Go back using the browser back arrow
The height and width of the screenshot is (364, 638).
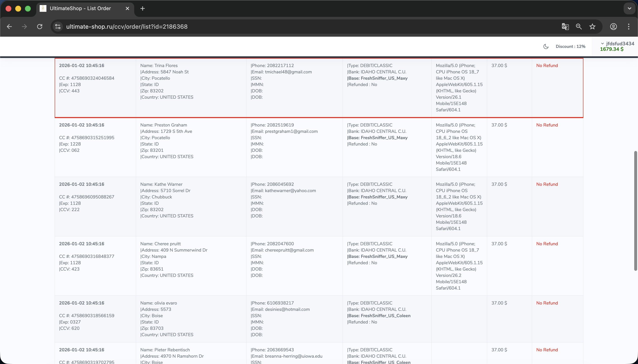[9, 27]
